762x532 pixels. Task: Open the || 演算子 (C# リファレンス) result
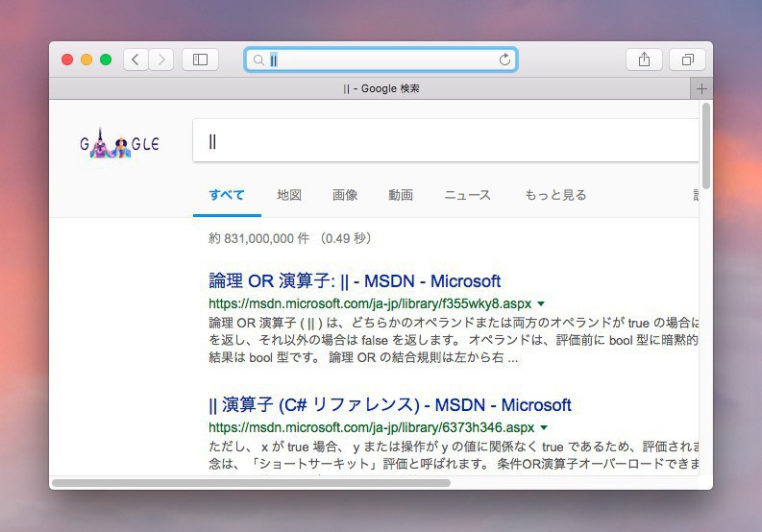[390, 404]
